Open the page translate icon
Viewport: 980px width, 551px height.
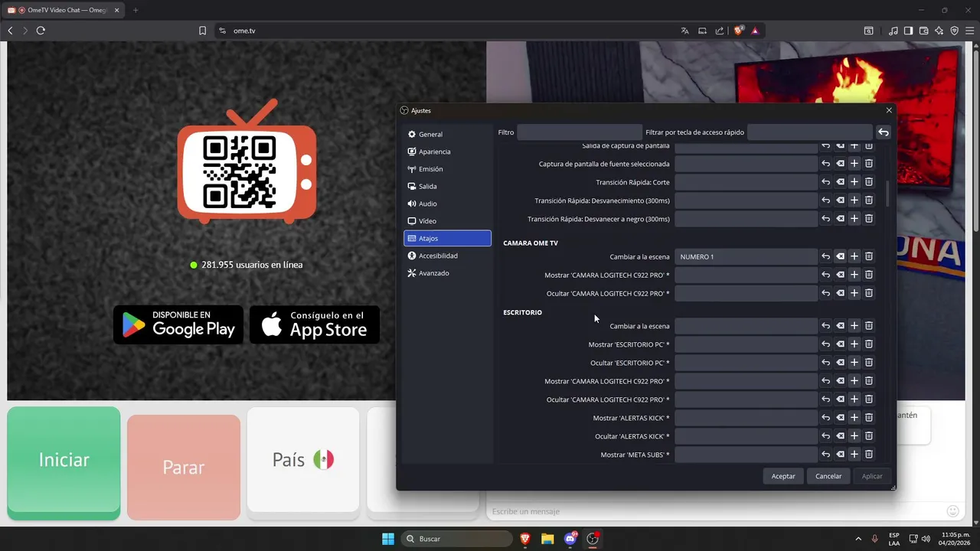click(x=684, y=31)
